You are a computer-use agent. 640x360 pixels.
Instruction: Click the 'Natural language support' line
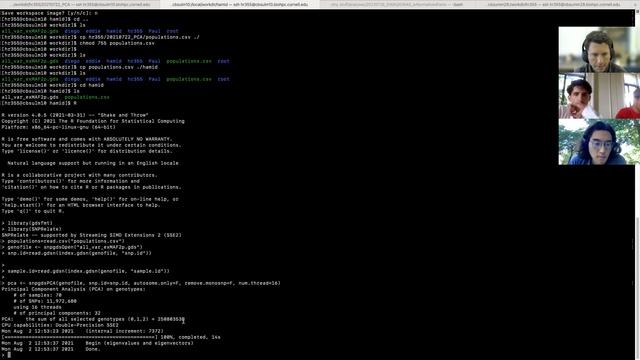93,163
